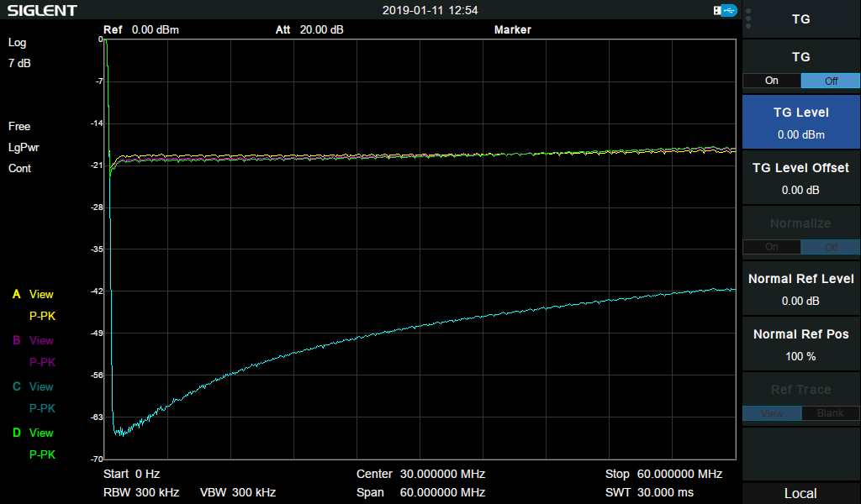
Task: Click the disabled Ref Trace softkey label
Action: pos(800,390)
